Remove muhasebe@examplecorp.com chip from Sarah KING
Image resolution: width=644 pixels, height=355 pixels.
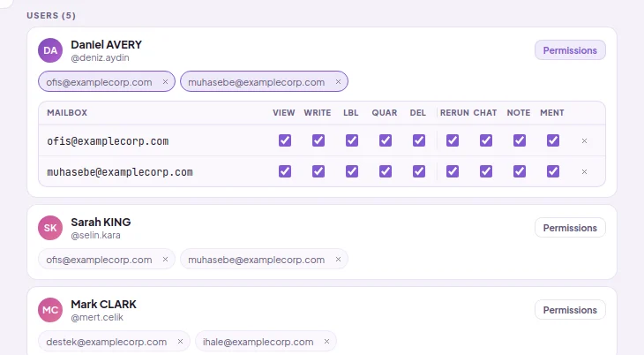pos(338,260)
